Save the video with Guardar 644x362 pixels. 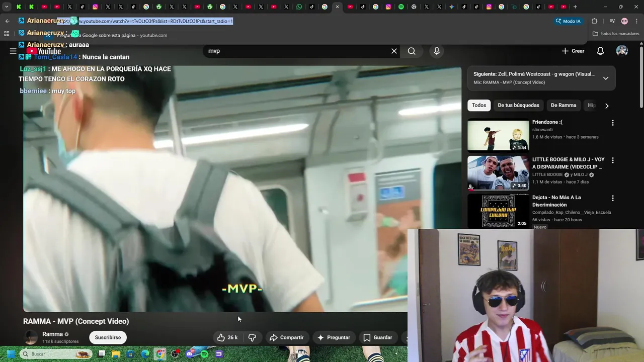[x=377, y=337]
